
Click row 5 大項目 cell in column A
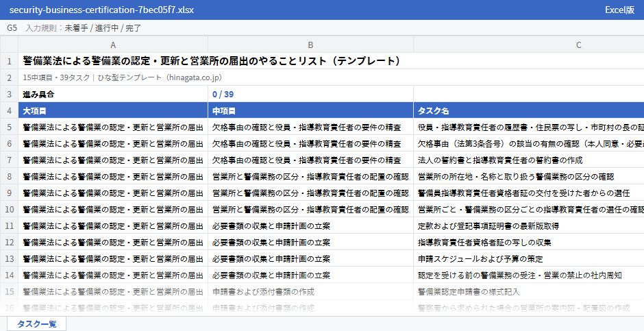[x=113, y=127]
